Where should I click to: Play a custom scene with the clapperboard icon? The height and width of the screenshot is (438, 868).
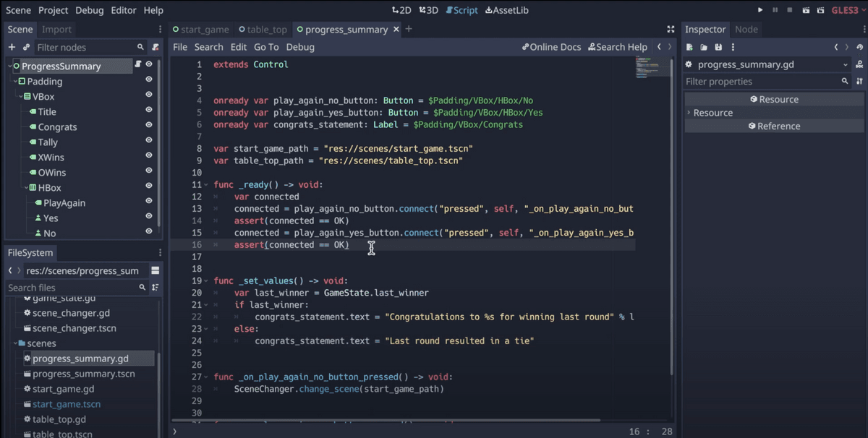[820, 10]
